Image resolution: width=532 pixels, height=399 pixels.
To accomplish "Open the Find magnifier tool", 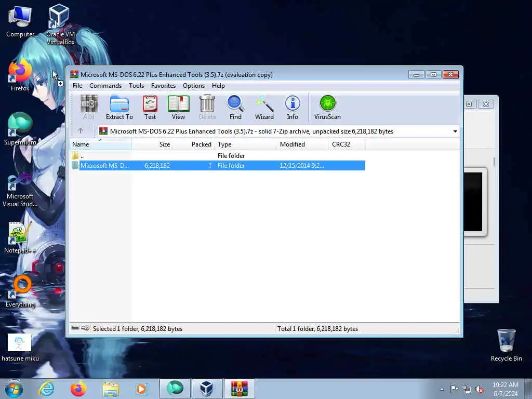I will click(x=235, y=107).
